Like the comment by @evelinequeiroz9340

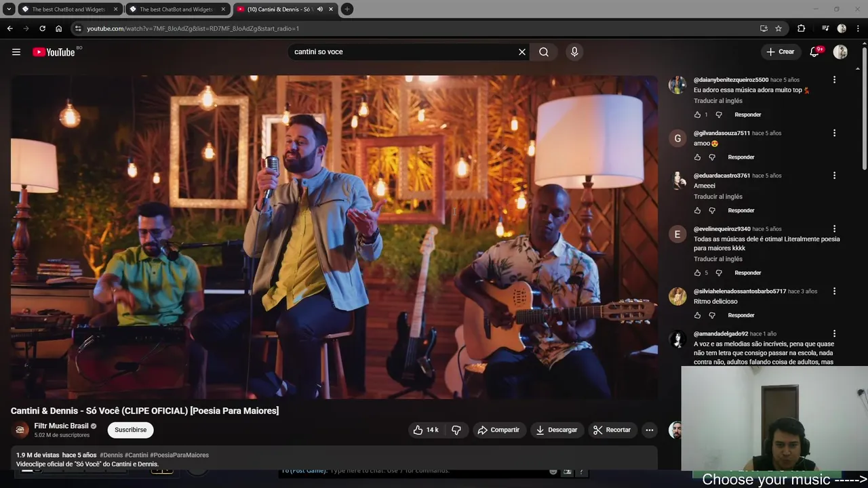[697, 272]
